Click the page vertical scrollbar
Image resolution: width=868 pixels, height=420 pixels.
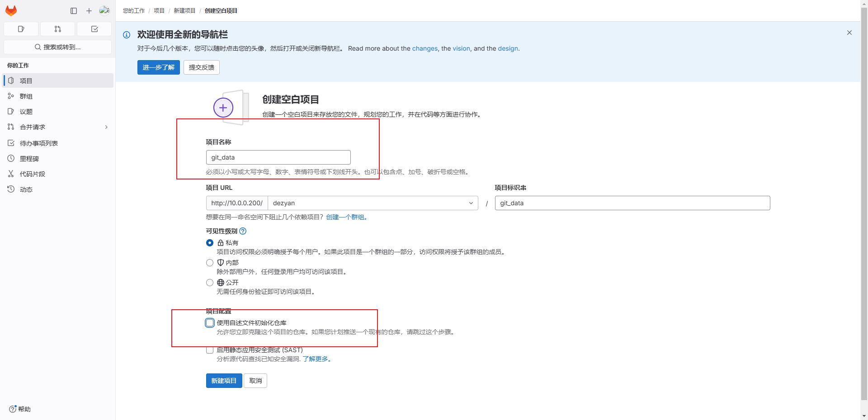[x=864, y=203]
